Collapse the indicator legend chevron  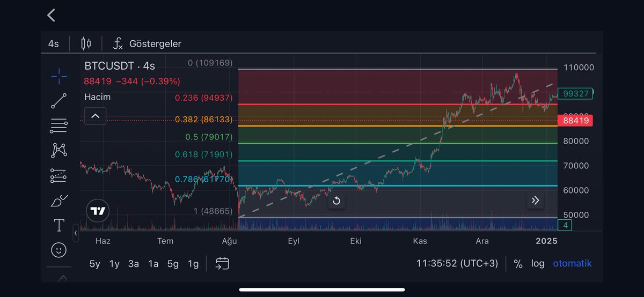click(95, 116)
